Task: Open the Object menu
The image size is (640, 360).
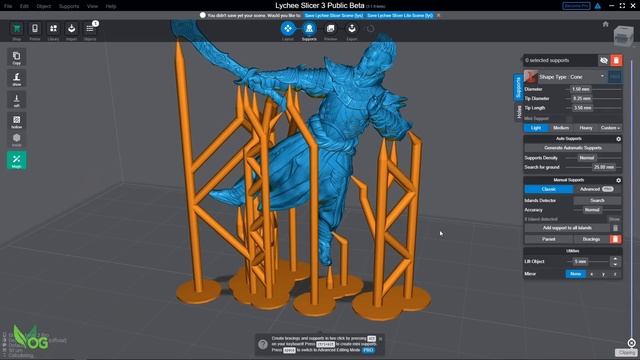Action: (44, 6)
